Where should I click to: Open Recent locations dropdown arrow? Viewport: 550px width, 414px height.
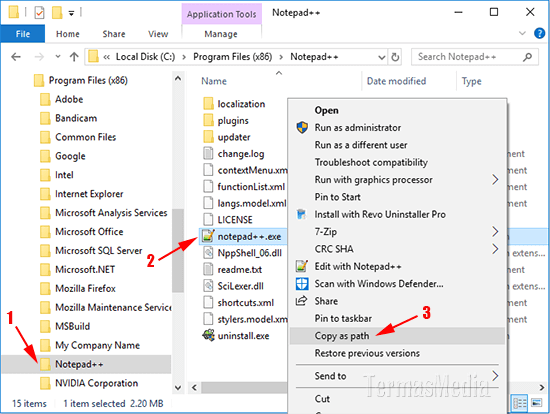pyautogui.click(x=58, y=56)
